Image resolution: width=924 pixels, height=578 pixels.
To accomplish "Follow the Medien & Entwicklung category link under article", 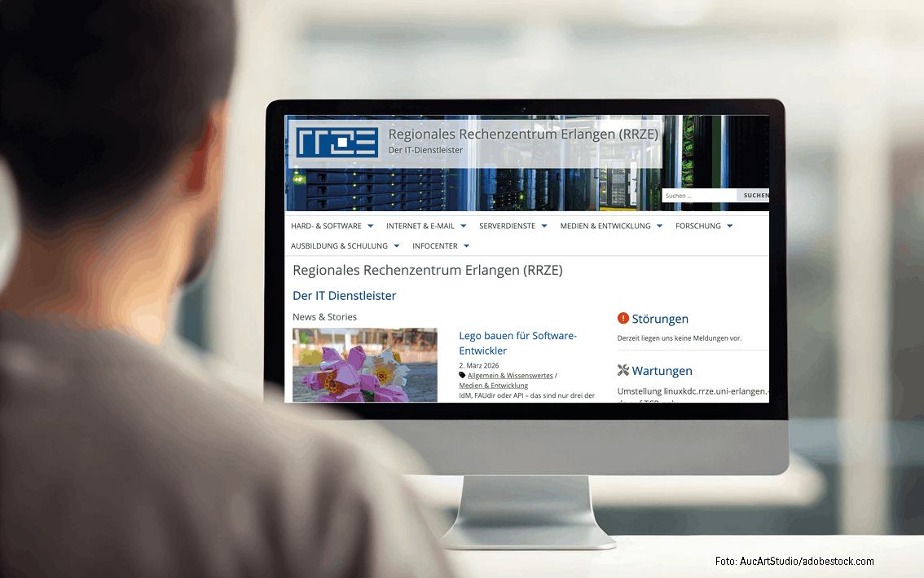I will (x=493, y=386).
